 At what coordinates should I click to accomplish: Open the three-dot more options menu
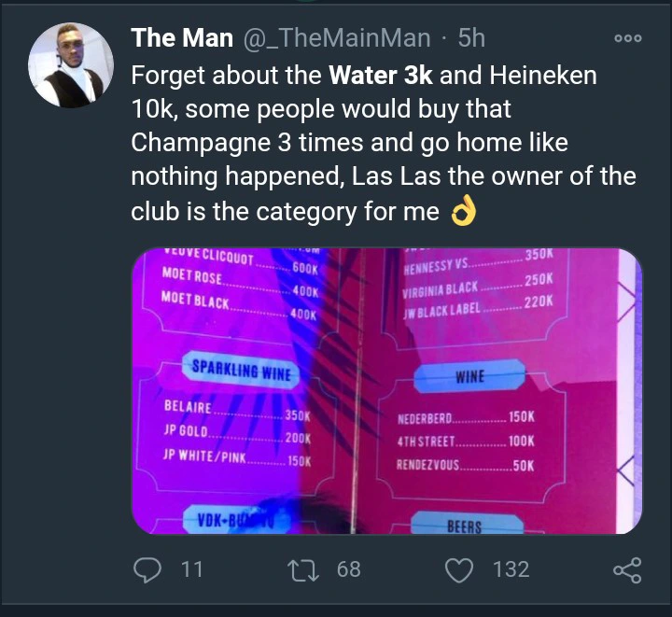628,38
